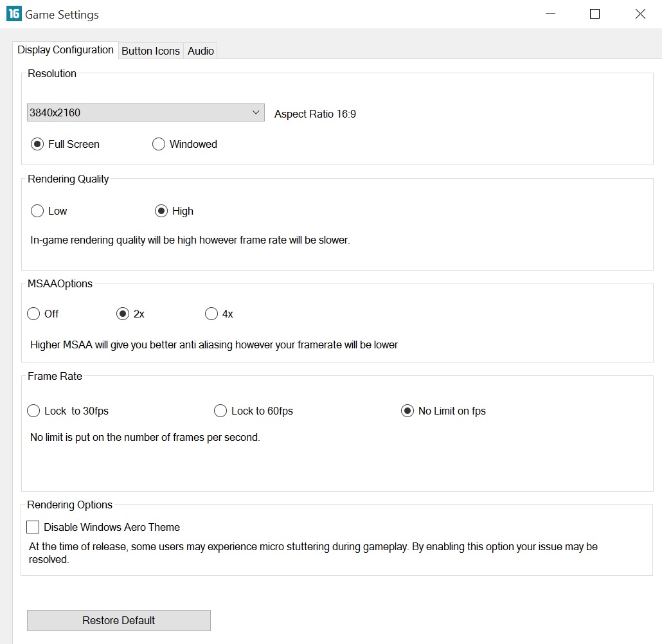The height and width of the screenshot is (644, 662).
Task: Lock frame rate to 30fps
Action: (33, 411)
